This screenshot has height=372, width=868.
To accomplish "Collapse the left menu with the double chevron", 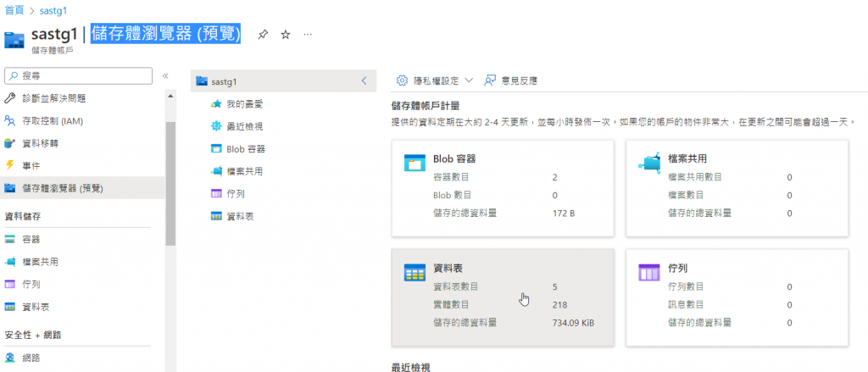I will click(165, 75).
